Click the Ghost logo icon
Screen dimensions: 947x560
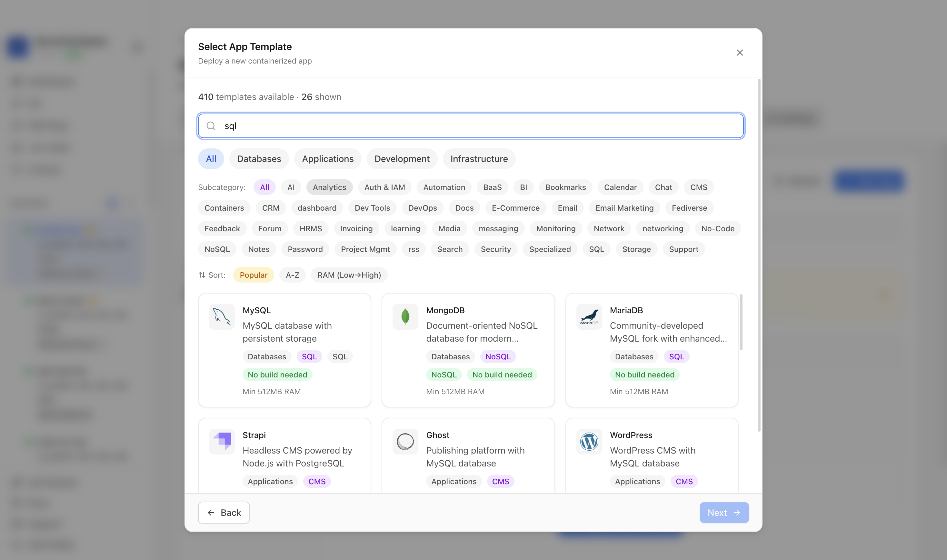coord(405,442)
